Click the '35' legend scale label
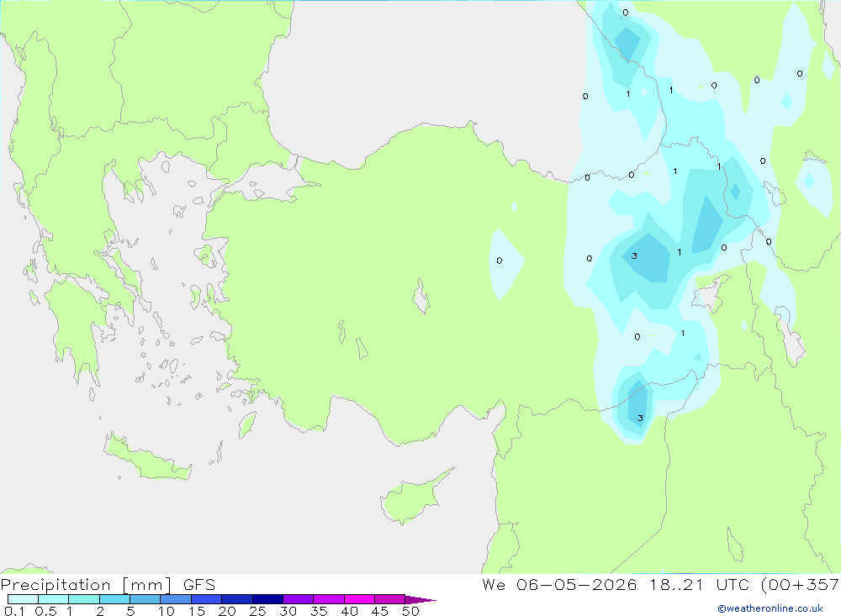The image size is (841, 616). 319,611
